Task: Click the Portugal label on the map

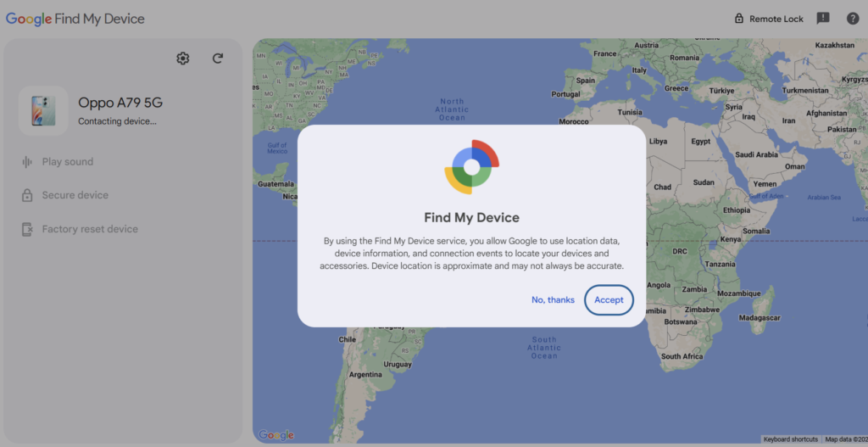Action: pos(565,94)
